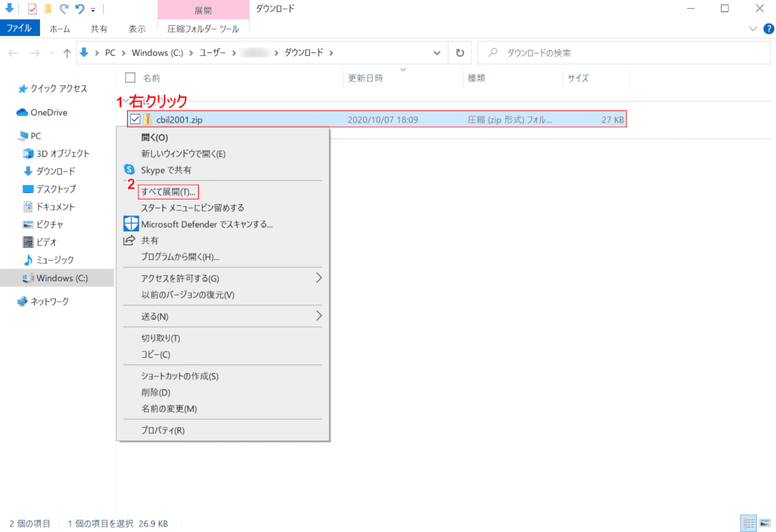776x532 pixels.
Task: Expand the chevron after ダウンロード breadcrumb
Action: (x=331, y=53)
